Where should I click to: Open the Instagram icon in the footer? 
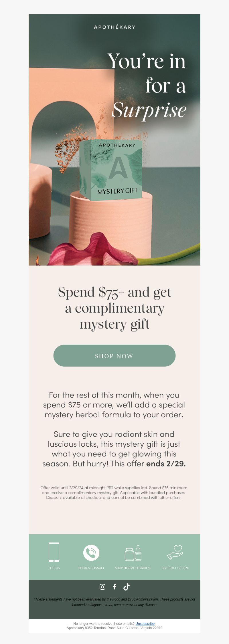pos(102,587)
